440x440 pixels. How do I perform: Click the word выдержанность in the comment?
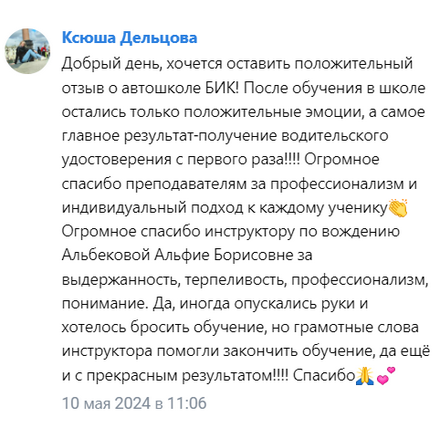tap(120, 280)
